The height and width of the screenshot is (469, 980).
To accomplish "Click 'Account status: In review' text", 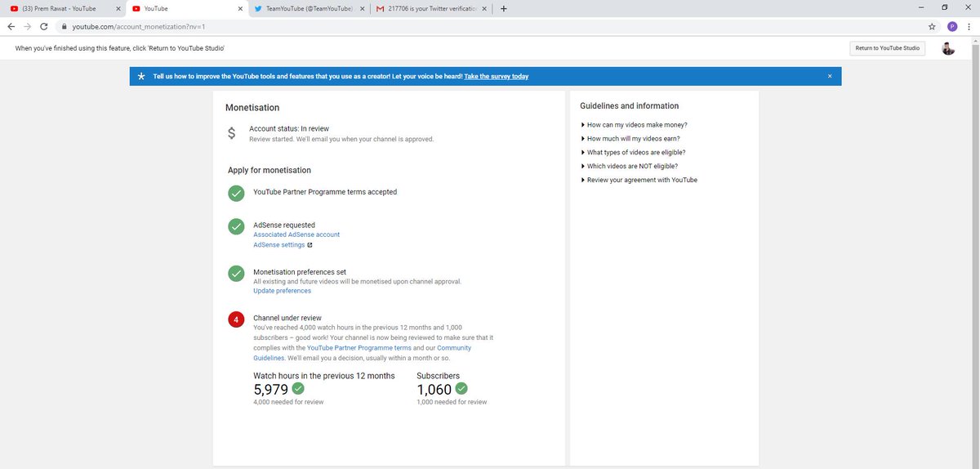I will point(289,128).
